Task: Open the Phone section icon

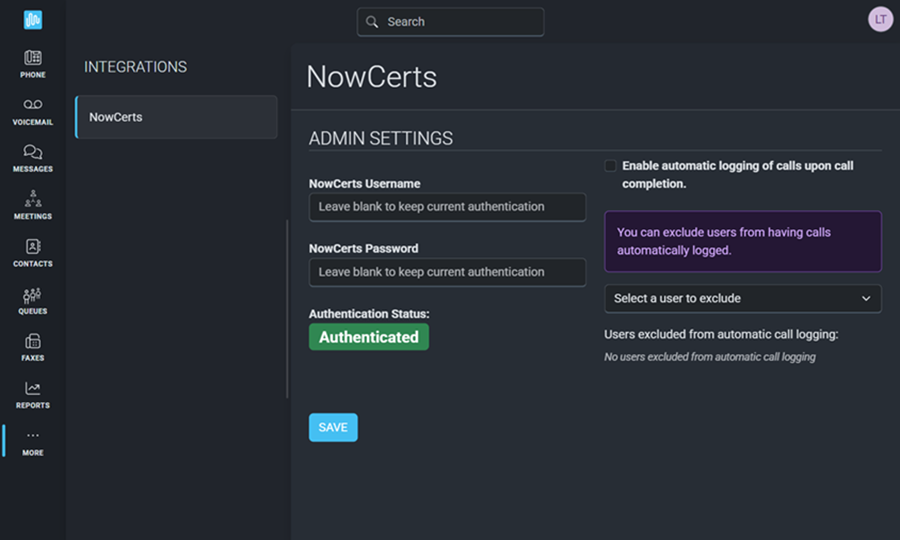Action: (x=33, y=59)
